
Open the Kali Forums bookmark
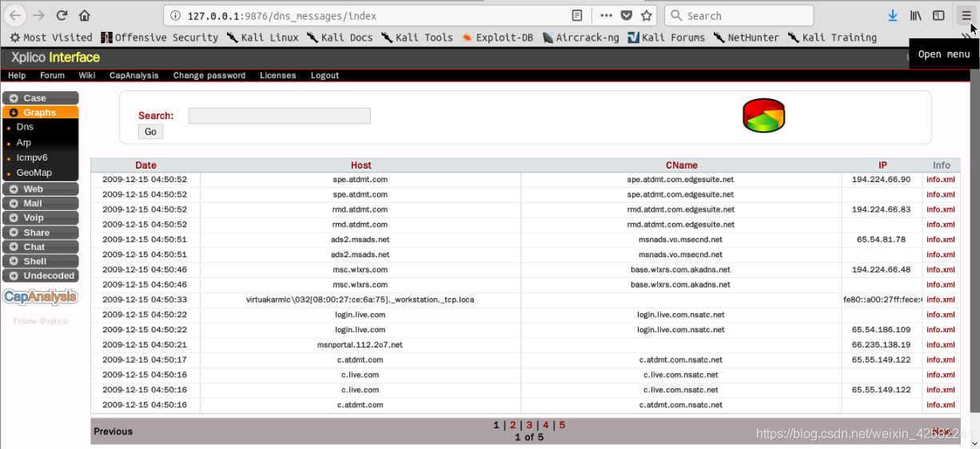[666, 38]
